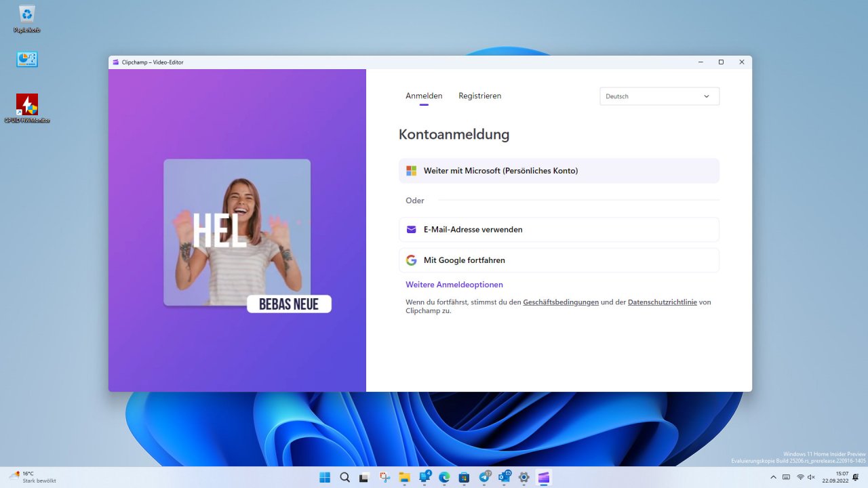This screenshot has width=868, height=488.
Task: Click the Bebas Neue font label
Action: click(289, 304)
